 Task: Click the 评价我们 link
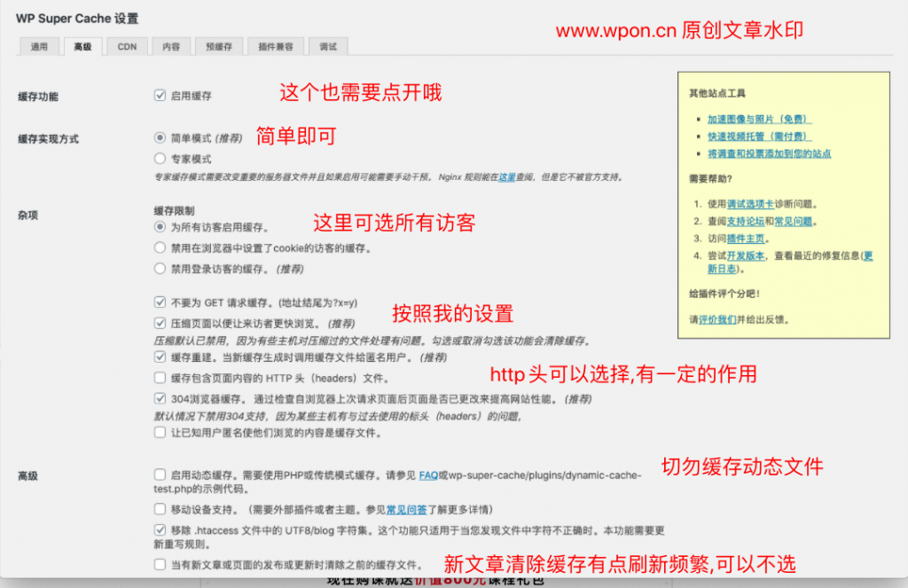coord(717,319)
